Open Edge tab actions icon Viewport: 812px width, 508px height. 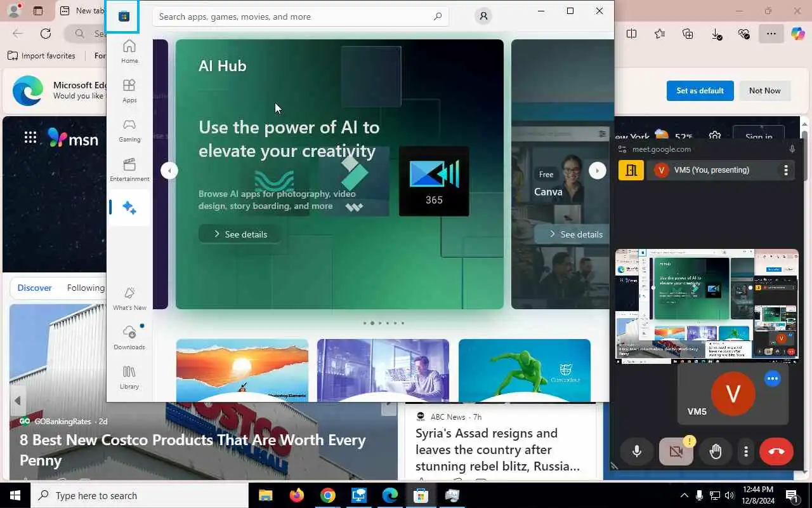pos(37,11)
